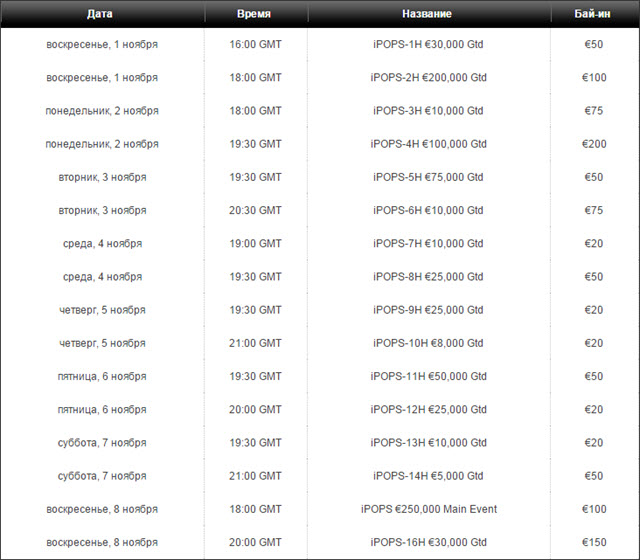Screen dimensions: 640x560
Task: Click the €150 buy-in value
Action: tap(594, 542)
